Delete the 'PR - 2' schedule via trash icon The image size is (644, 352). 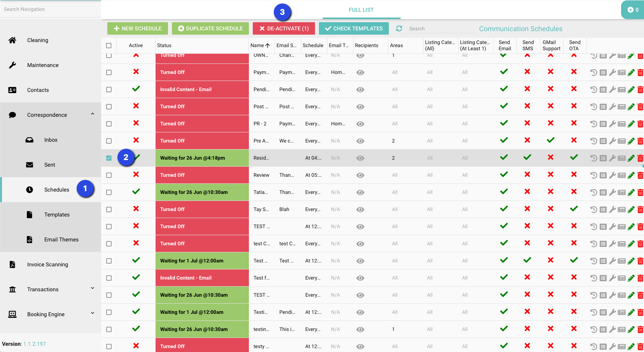[x=640, y=124]
